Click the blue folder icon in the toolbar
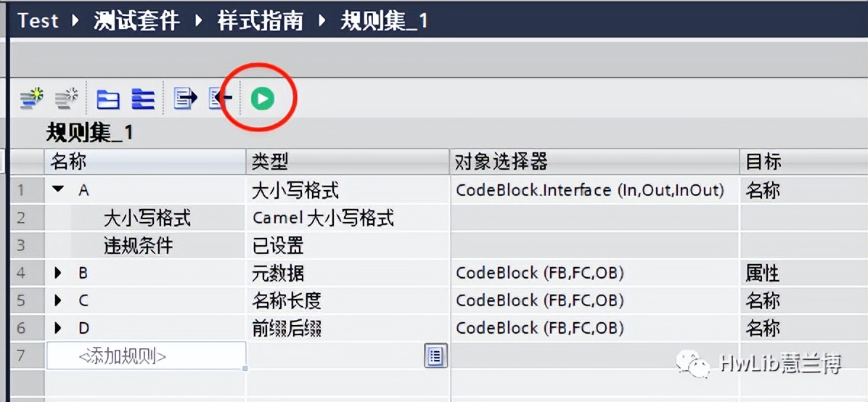 pyautogui.click(x=108, y=99)
